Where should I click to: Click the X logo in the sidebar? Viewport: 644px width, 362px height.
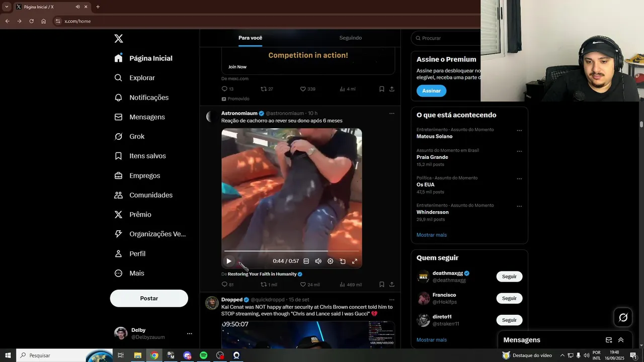click(119, 39)
